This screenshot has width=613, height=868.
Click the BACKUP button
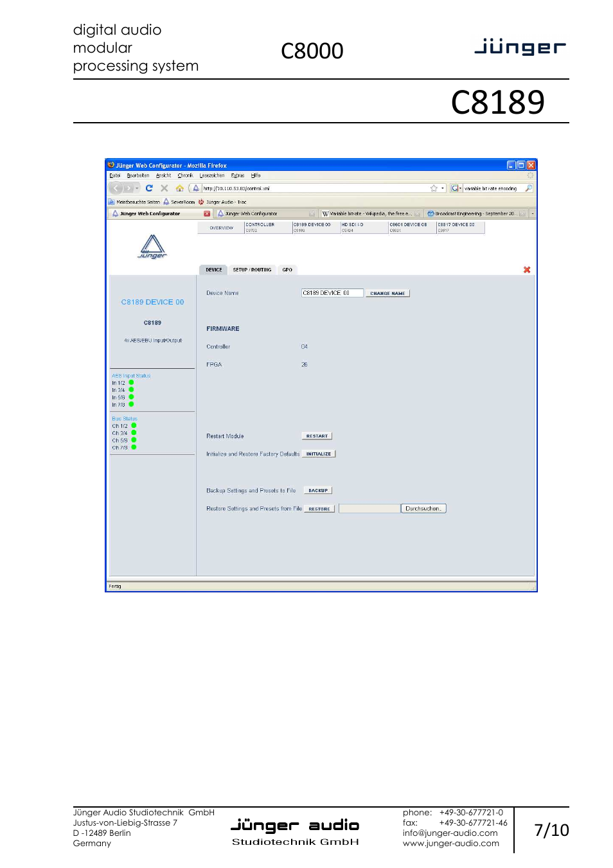[318, 491]
